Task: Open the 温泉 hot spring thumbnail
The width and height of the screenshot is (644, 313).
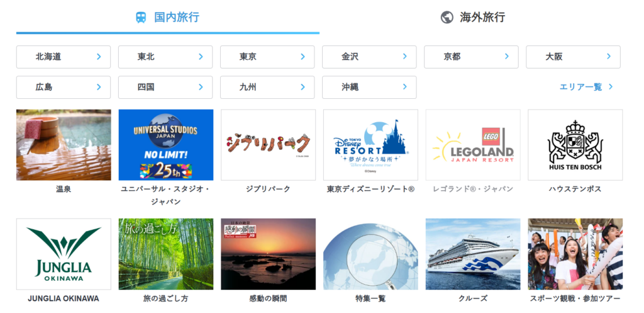Action: click(64, 145)
